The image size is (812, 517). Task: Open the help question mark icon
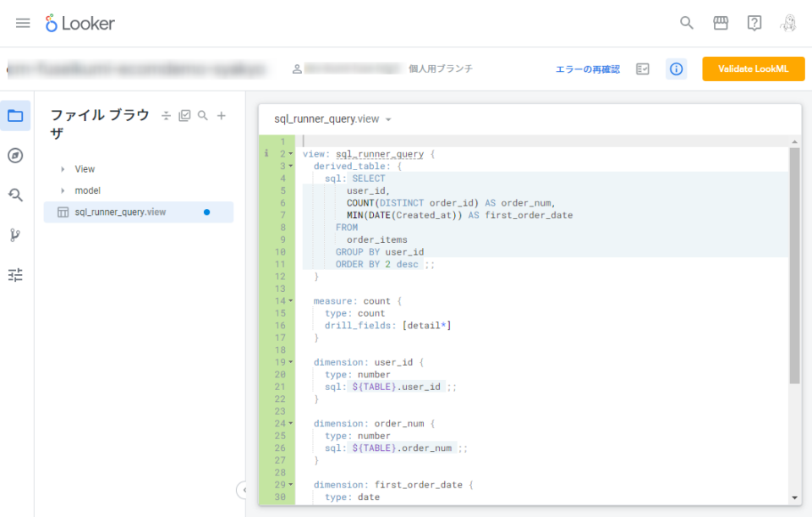(754, 23)
